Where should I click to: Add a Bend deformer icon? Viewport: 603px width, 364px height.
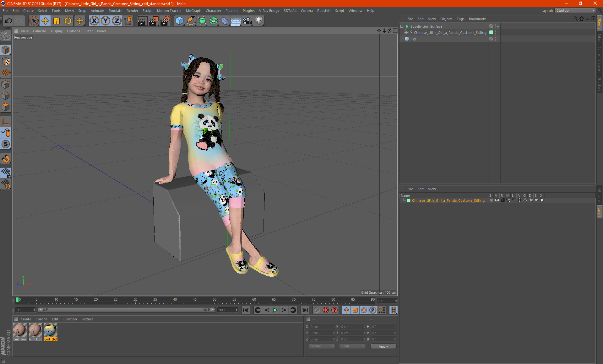[x=225, y=21]
